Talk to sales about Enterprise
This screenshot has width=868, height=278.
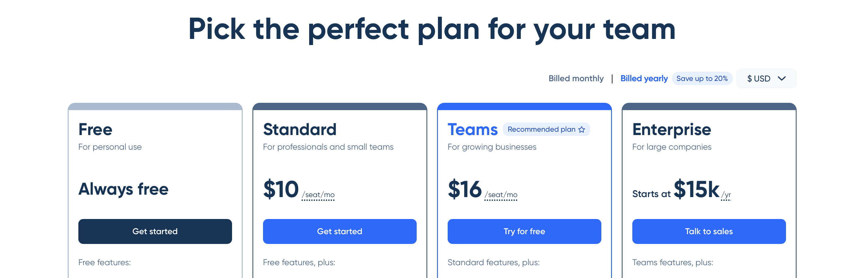[x=709, y=231]
